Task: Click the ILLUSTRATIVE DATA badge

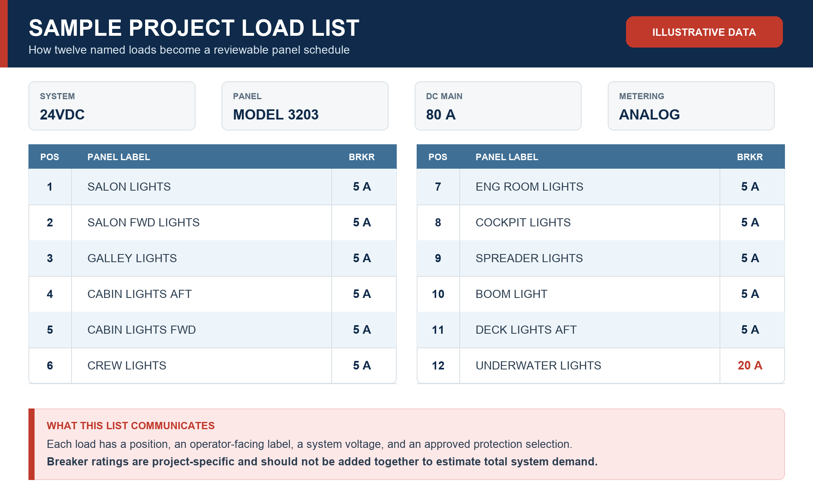Action: tap(704, 32)
